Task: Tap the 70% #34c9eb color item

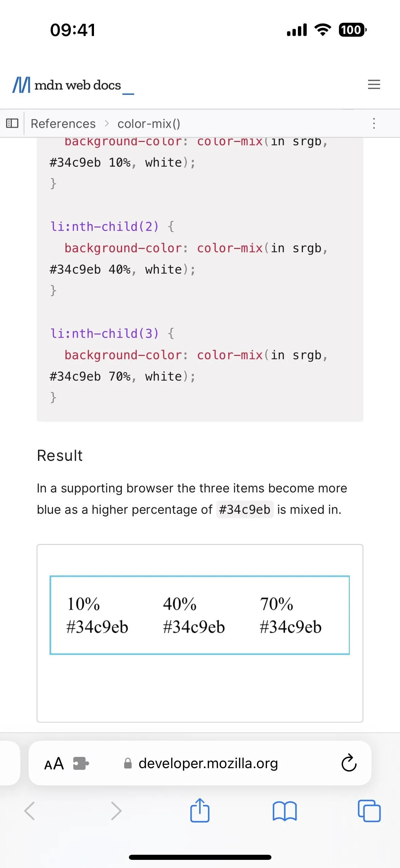Action: pyautogui.click(x=290, y=615)
